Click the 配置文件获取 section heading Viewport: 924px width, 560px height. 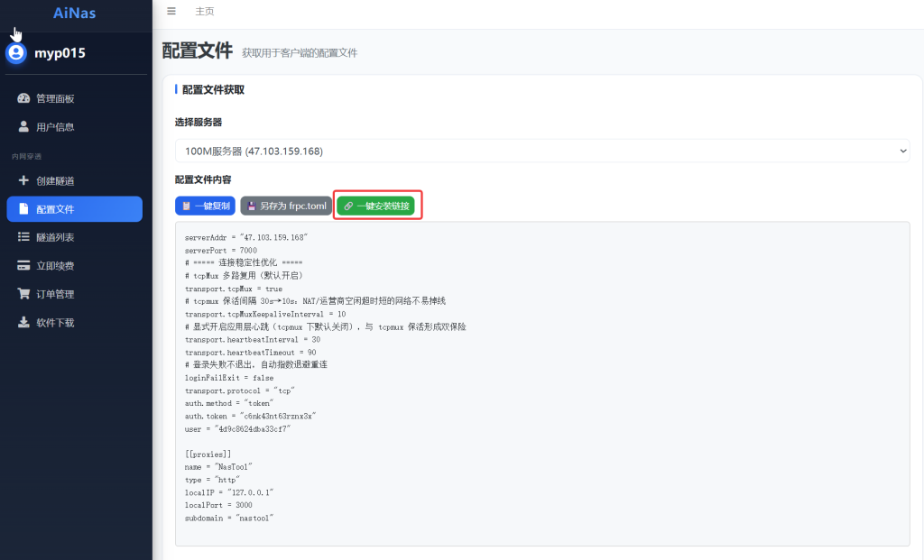point(213,89)
